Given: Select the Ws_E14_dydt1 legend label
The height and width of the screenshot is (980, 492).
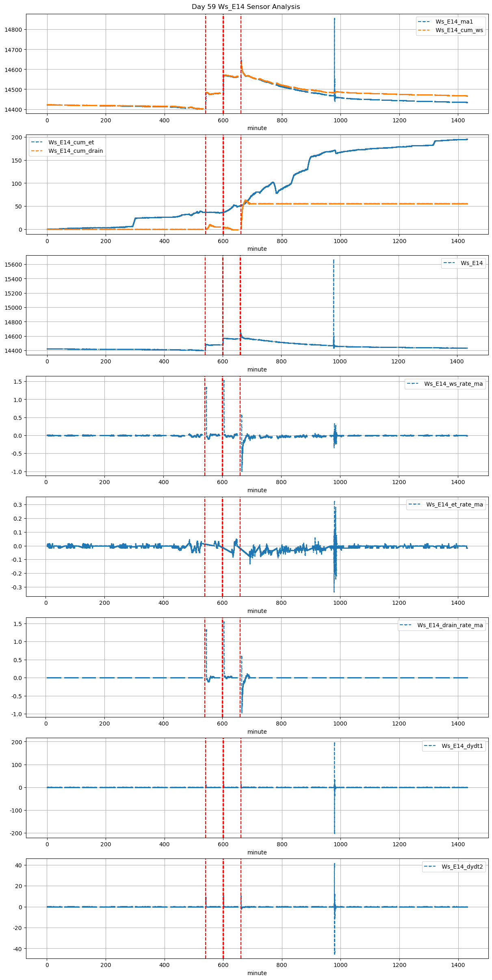Looking at the screenshot, I should [x=462, y=746].
